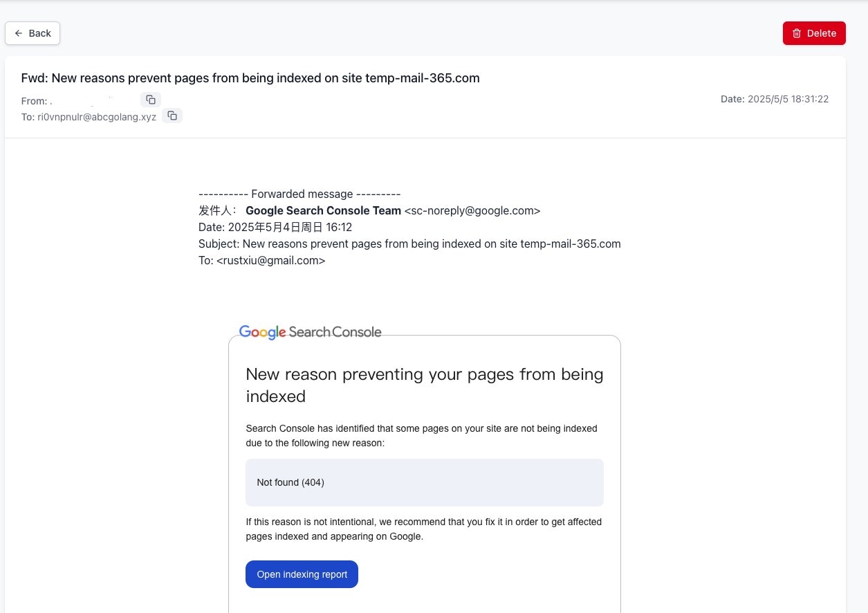Click 'New reason preventing your pages' heading
Image resolution: width=868 pixels, height=613 pixels.
425,385
